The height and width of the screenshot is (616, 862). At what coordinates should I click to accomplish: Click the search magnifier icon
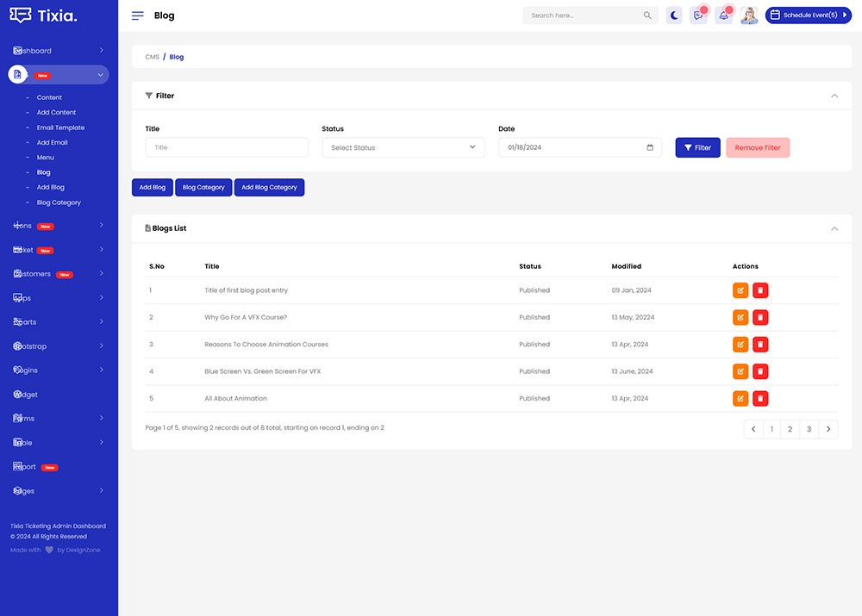647,16
